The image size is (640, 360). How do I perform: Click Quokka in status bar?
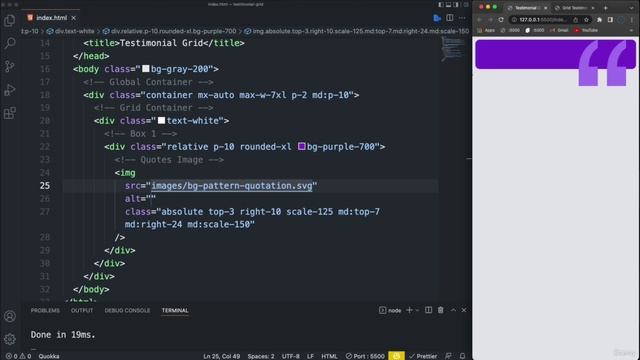[49, 356]
